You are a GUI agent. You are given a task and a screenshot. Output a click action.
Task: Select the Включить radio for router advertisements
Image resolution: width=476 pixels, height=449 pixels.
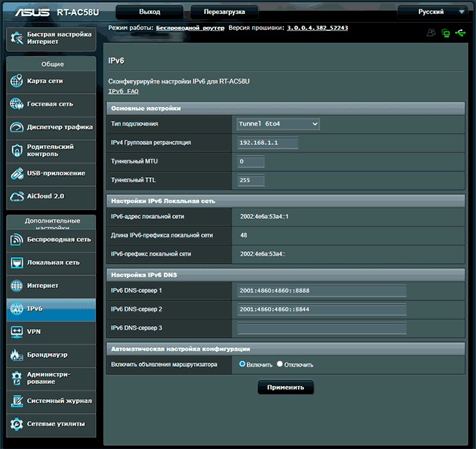(242, 364)
